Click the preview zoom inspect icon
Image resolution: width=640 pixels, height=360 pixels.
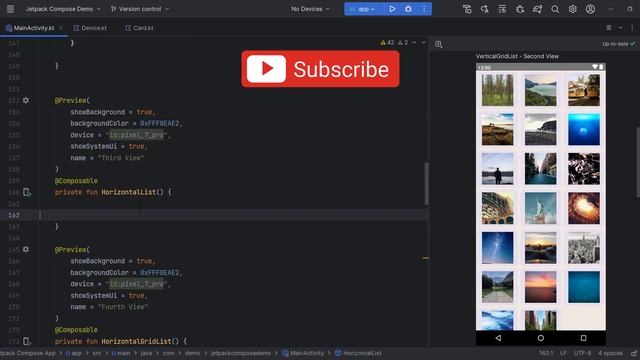(438, 44)
